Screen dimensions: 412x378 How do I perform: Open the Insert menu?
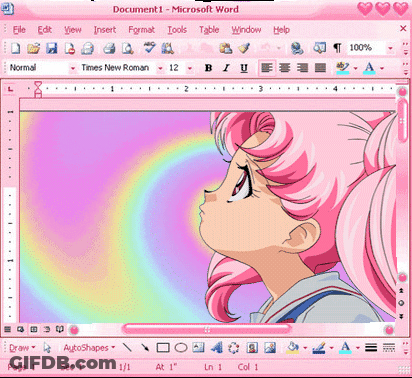105,30
